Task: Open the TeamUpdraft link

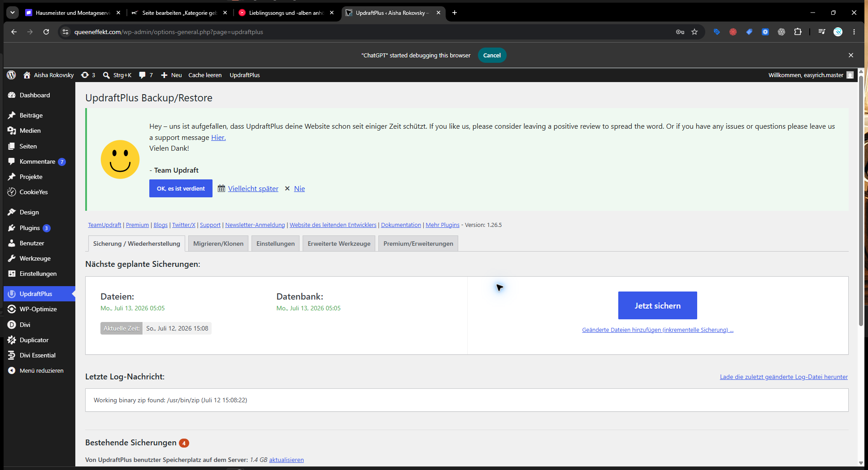Action: (104, 225)
